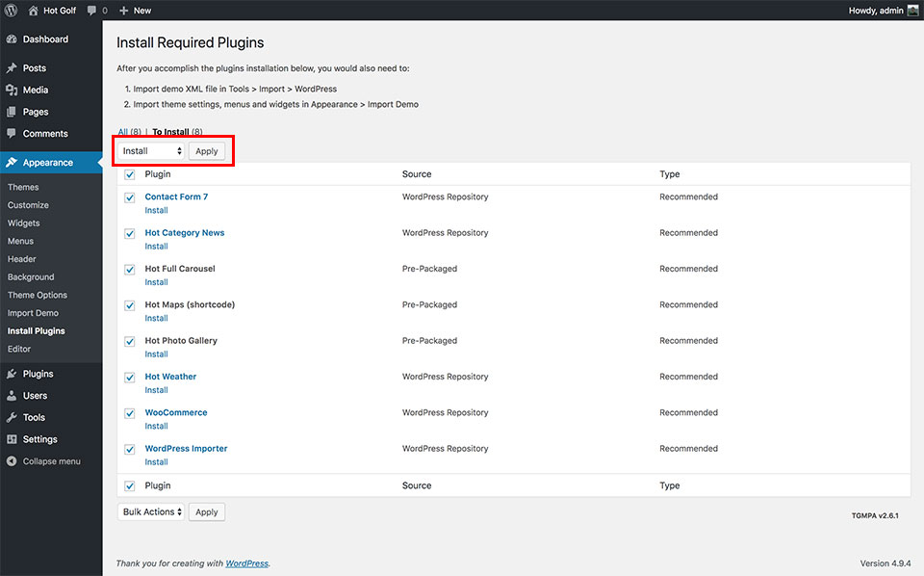Click the Tools wrench icon in sidebar

[x=12, y=418]
